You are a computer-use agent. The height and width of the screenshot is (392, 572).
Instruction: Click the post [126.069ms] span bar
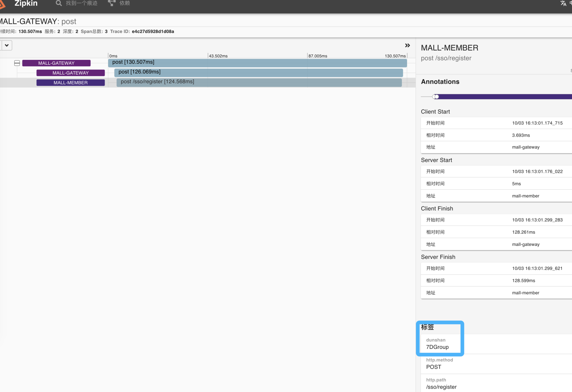tap(259, 73)
